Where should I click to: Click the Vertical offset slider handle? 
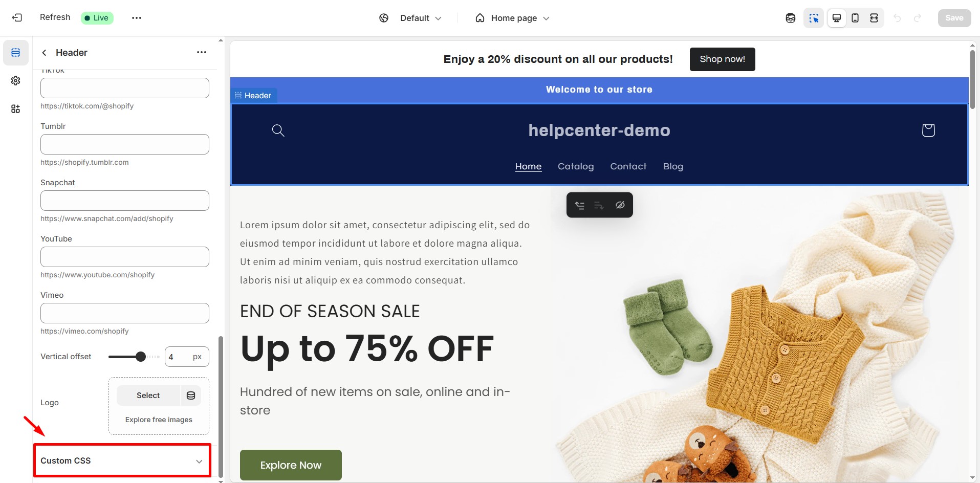click(x=141, y=357)
